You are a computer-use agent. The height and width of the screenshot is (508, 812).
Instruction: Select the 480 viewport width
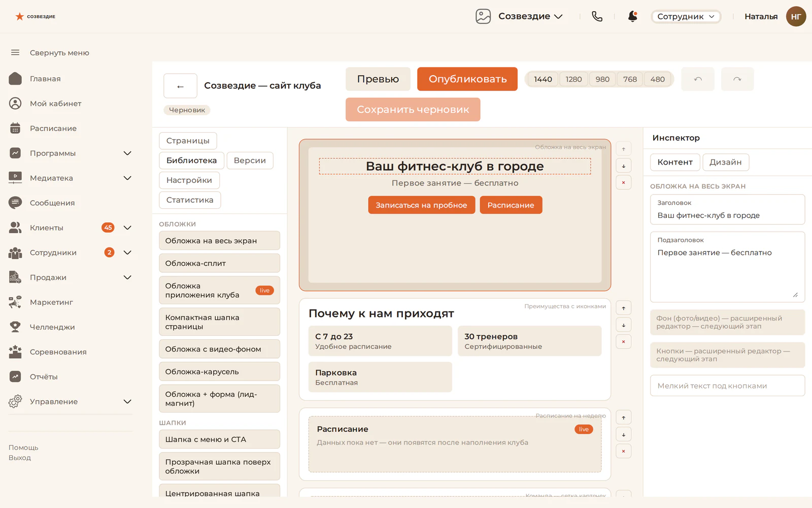coord(658,79)
